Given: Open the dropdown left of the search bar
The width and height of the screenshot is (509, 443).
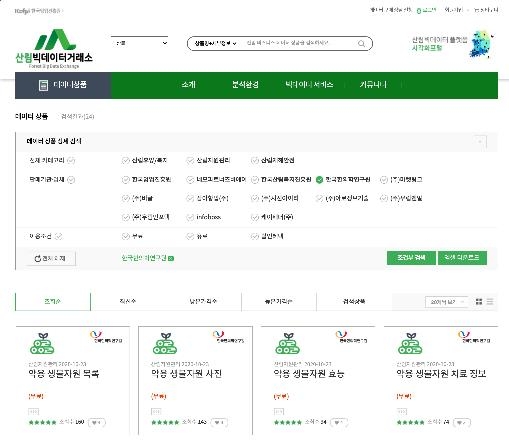Looking at the screenshot, I should [x=139, y=43].
